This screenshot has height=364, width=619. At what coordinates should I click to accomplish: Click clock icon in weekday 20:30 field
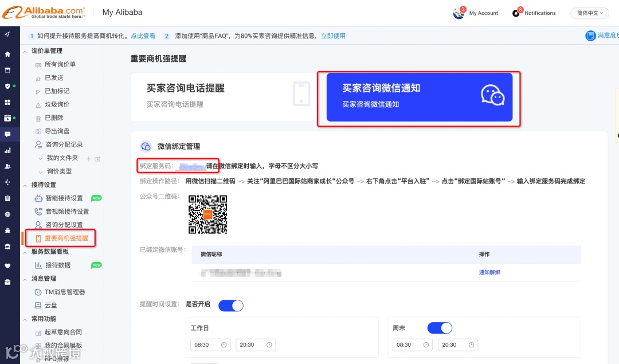[269, 345]
